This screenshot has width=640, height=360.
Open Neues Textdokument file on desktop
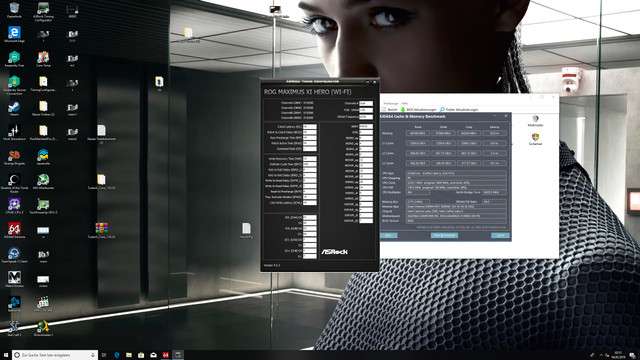click(101, 134)
